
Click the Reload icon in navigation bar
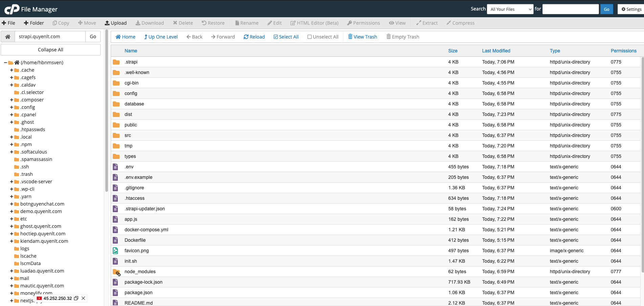tap(246, 37)
